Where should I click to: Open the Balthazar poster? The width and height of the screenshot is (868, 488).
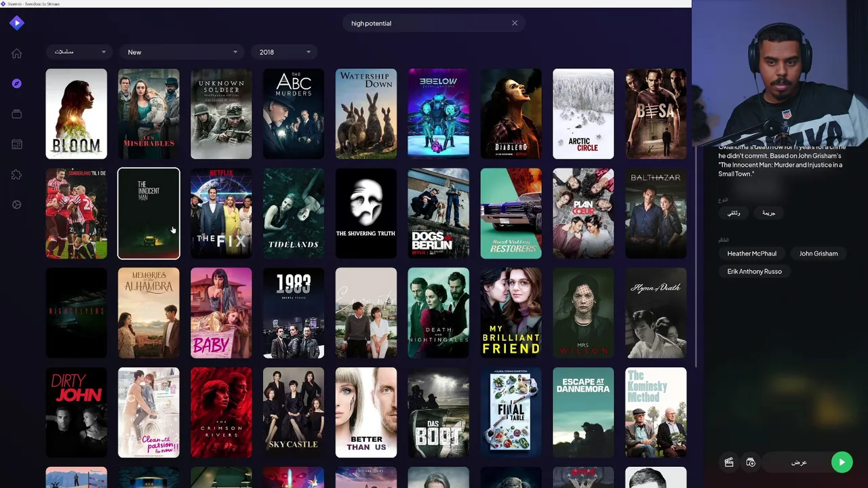click(656, 213)
